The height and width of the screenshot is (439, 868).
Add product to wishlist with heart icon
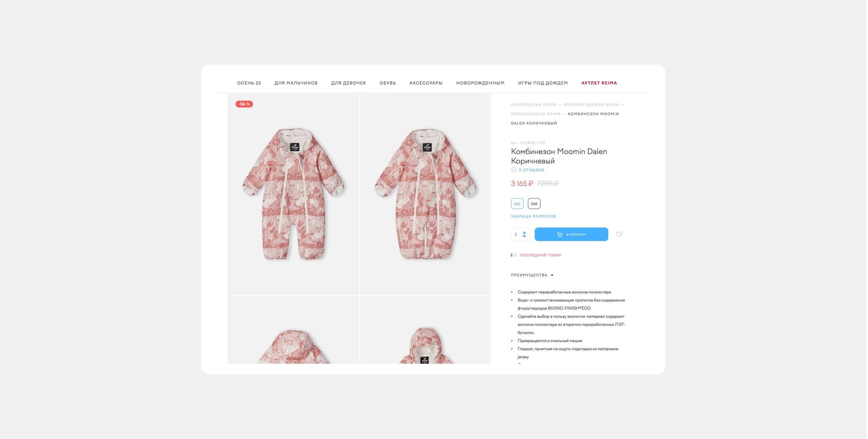click(x=619, y=234)
